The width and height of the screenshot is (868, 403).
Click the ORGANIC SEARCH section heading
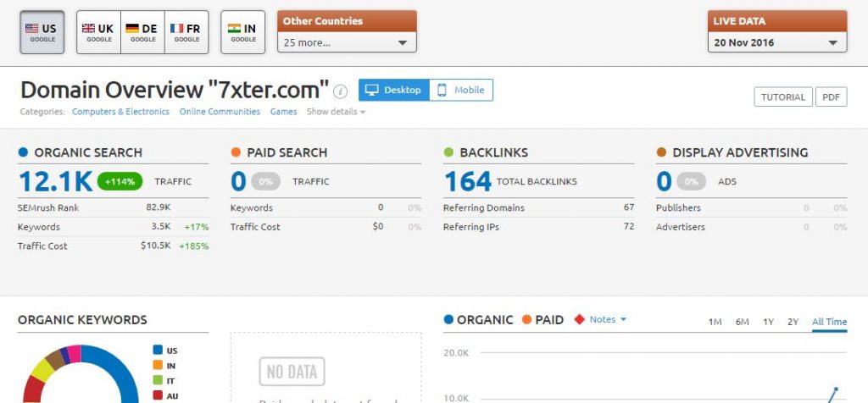[x=88, y=152]
